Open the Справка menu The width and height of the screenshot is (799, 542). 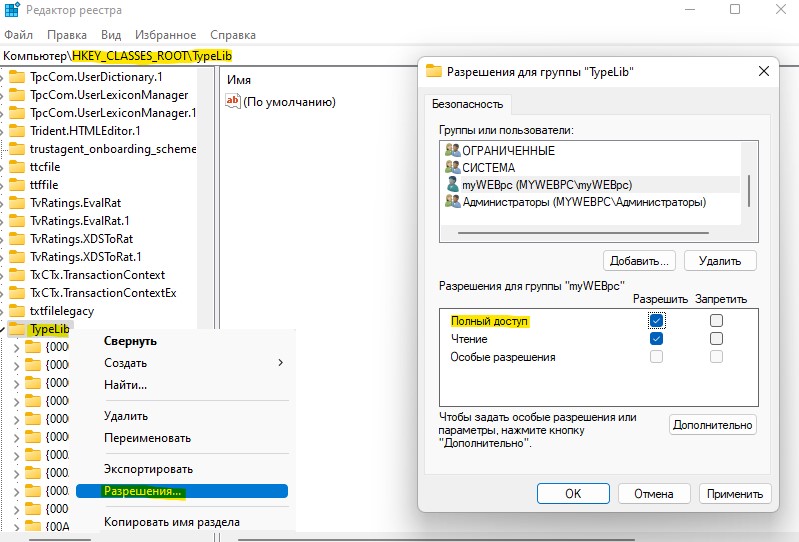click(x=233, y=35)
